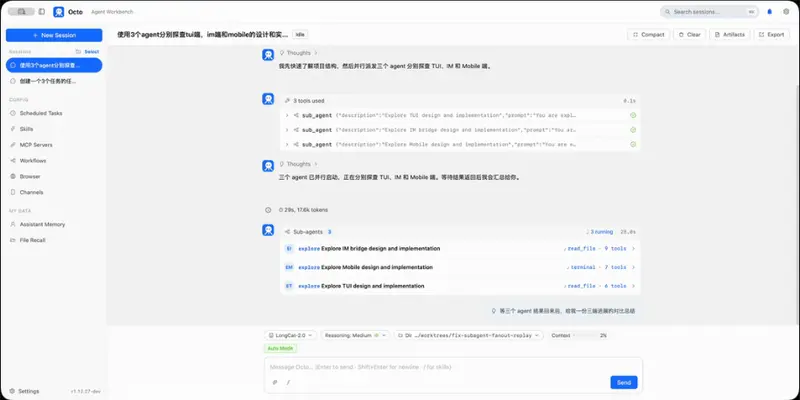Click the EM avatar for Mobile agent
This screenshot has width=800, height=400.
pyautogui.click(x=289, y=267)
